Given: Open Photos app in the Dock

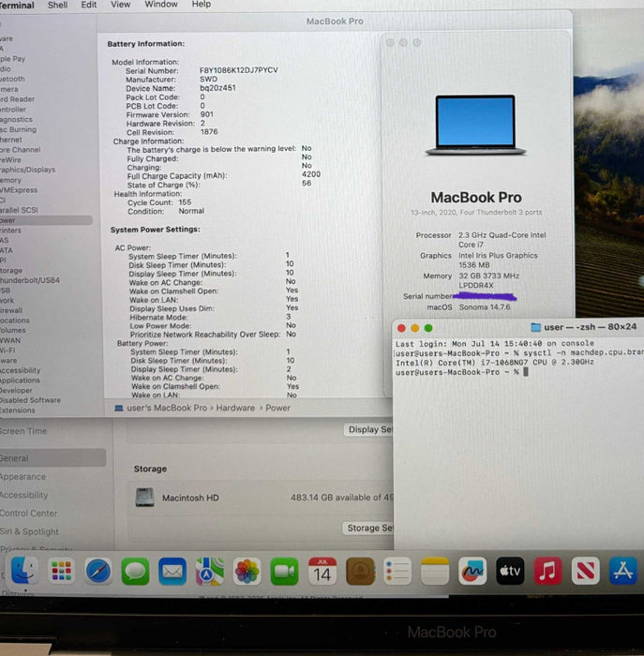Looking at the screenshot, I should tap(247, 571).
